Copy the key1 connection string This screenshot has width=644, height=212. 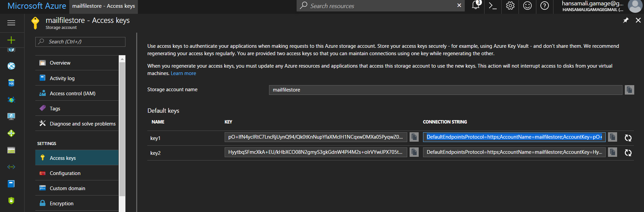pos(612,137)
